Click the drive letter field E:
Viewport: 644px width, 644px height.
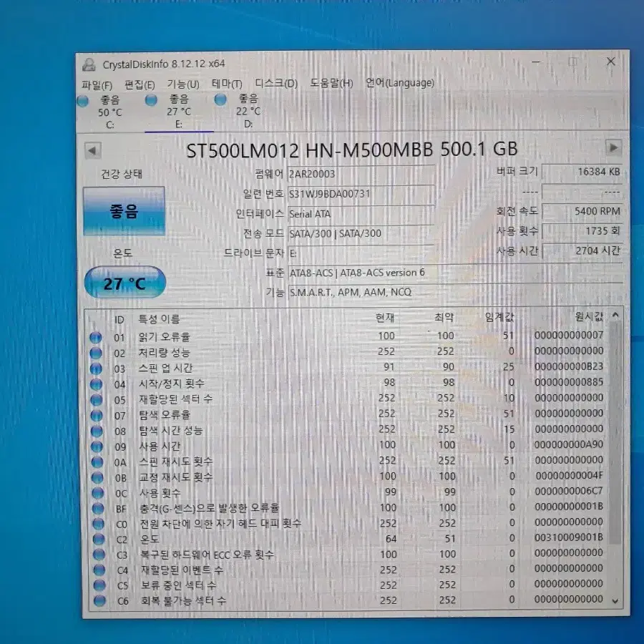361,253
